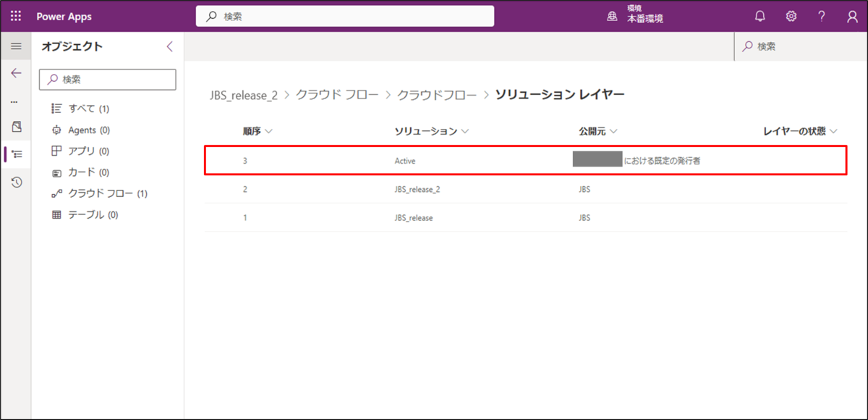Go back with the left arrow icon
Screen dimensions: 868x420
pos(16,73)
